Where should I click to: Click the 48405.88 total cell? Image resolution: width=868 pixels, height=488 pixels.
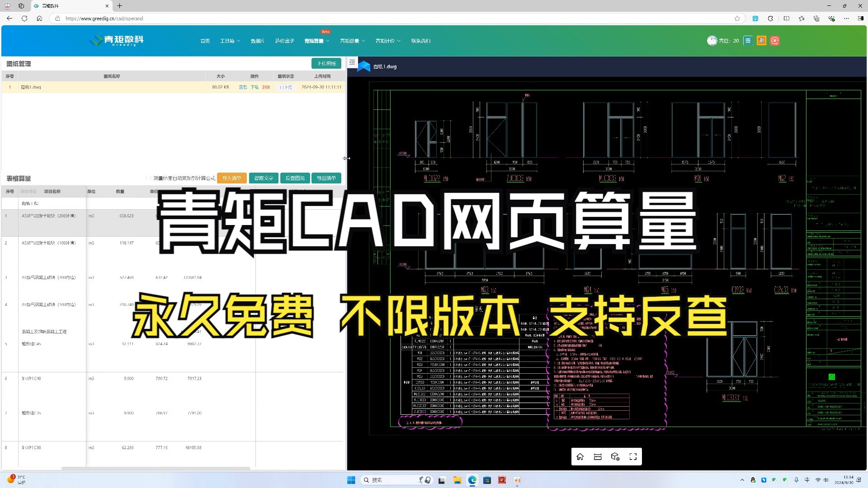[193, 448]
